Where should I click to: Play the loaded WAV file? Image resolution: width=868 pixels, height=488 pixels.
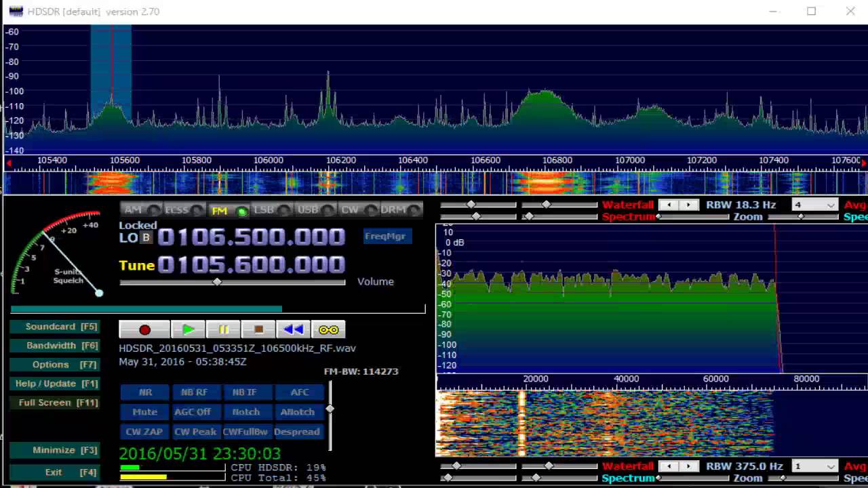click(x=189, y=329)
